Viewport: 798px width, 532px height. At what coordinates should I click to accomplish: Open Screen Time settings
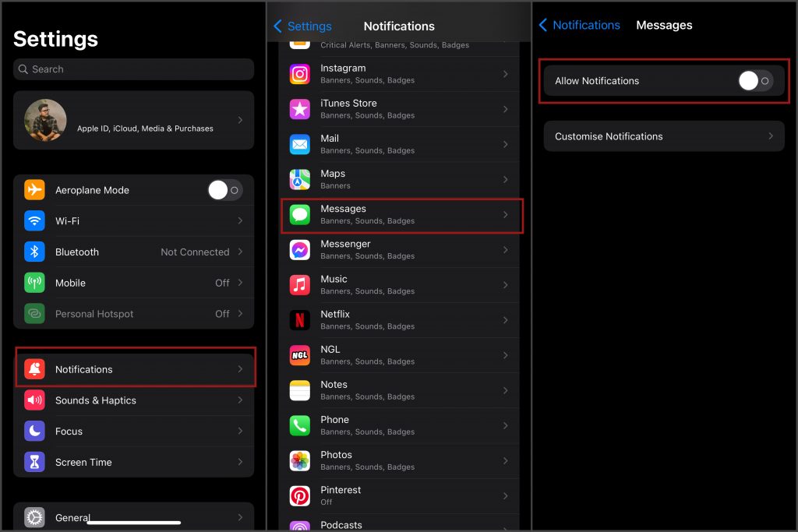point(133,462)
